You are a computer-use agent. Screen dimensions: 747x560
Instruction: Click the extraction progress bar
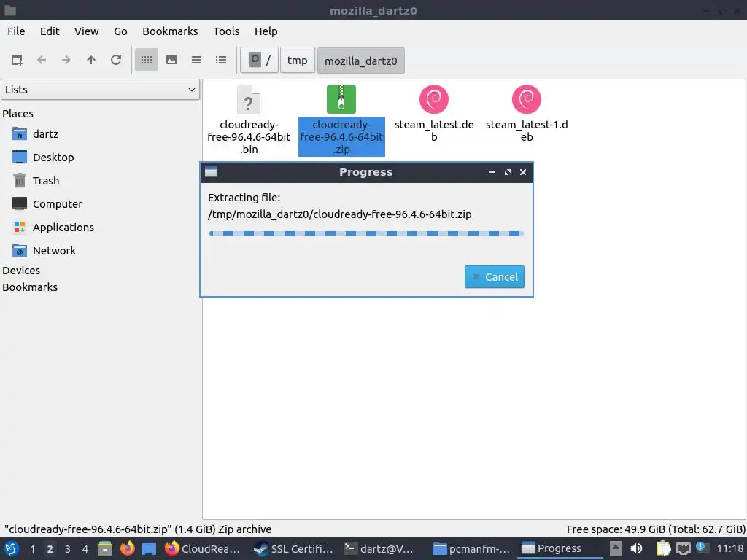tap(366, 233)
